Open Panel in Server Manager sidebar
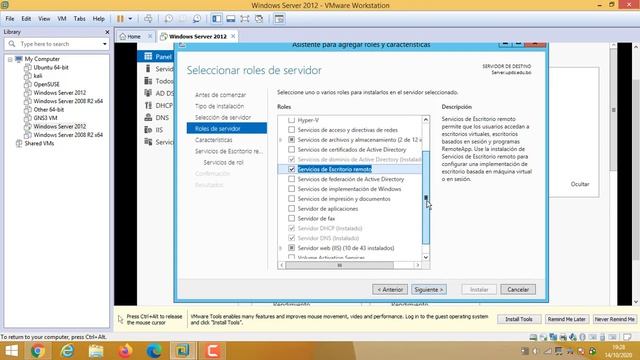The image size is (640, 360). 158,57
